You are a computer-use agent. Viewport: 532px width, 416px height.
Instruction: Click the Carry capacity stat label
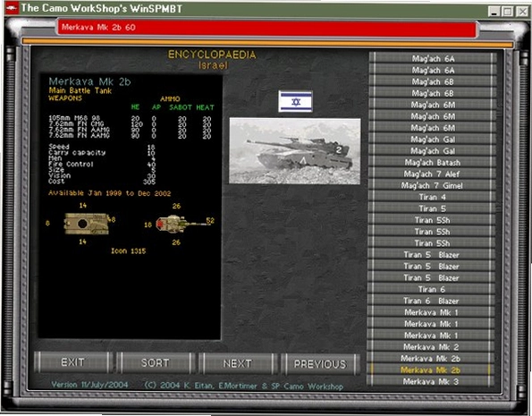(77, 152)
